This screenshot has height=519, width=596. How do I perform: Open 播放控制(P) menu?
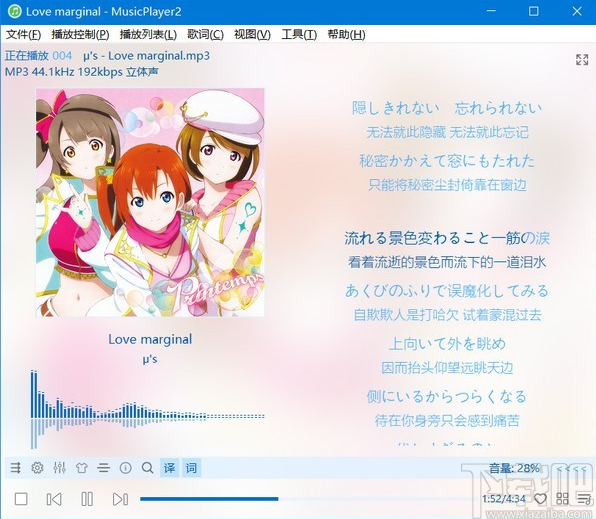pyautogui.click(x=80, y=34)
